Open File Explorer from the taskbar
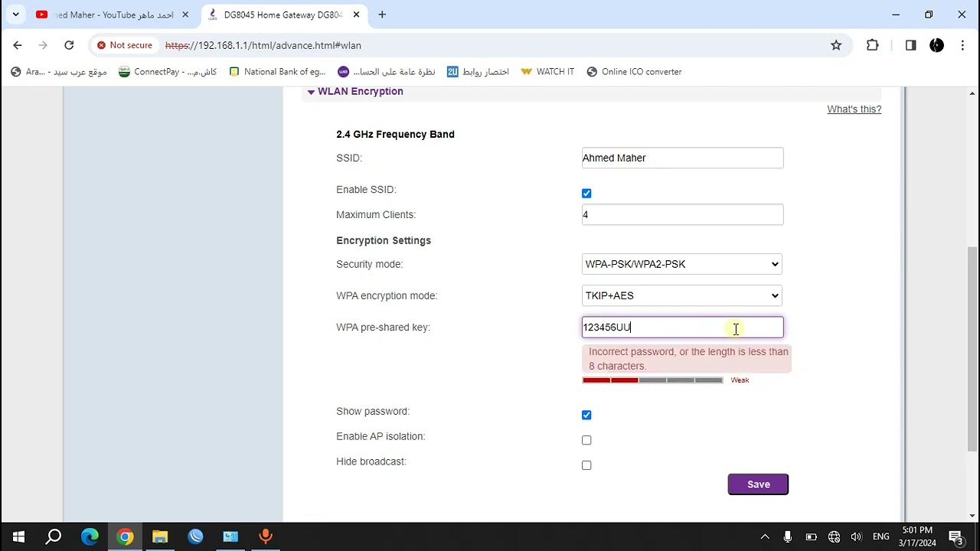Screen dimensions: 980x551 coord(160,536)
